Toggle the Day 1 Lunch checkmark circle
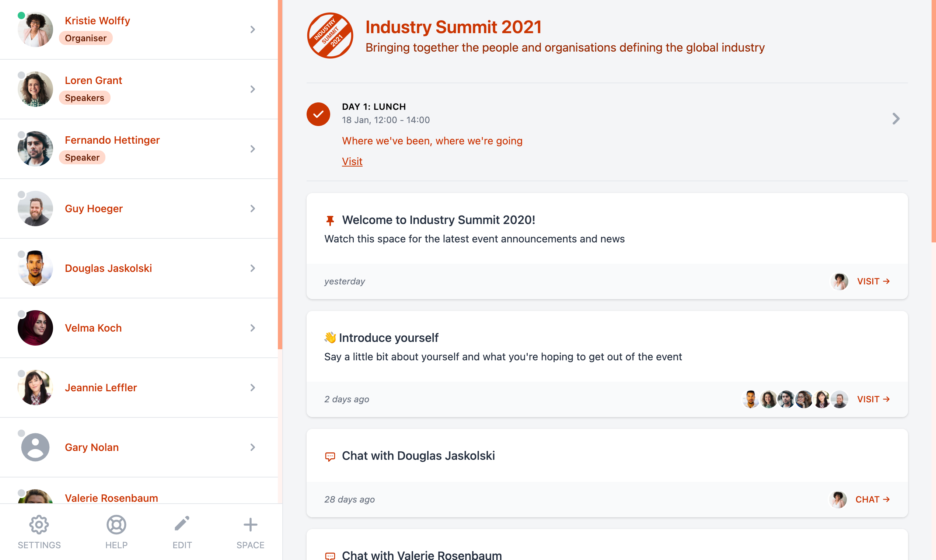 (x=318, y=114)
